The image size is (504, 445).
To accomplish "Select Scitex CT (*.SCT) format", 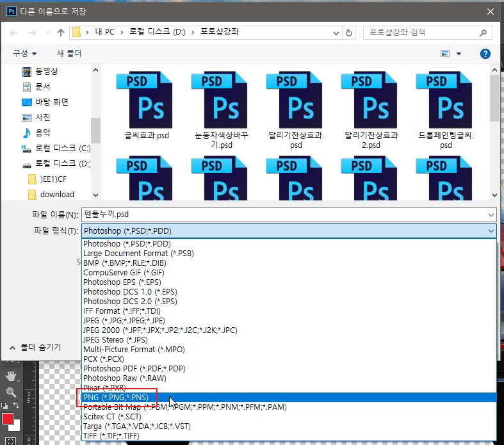I will tap(289, 416).
